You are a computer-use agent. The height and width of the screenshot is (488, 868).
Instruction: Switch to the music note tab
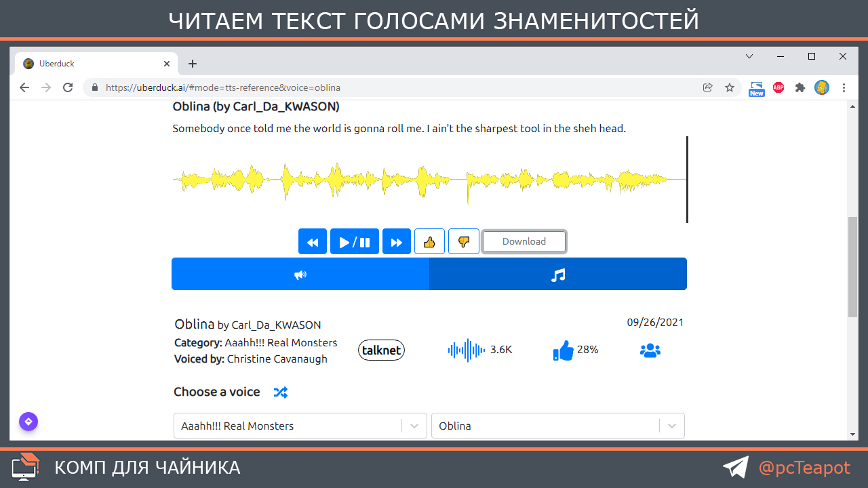(558, 274)
